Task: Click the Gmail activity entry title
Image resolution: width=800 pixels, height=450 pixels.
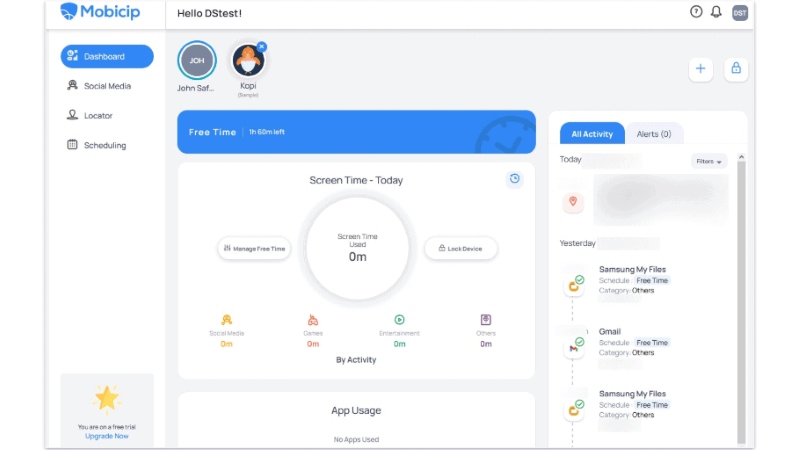Action: pos(610,332)
